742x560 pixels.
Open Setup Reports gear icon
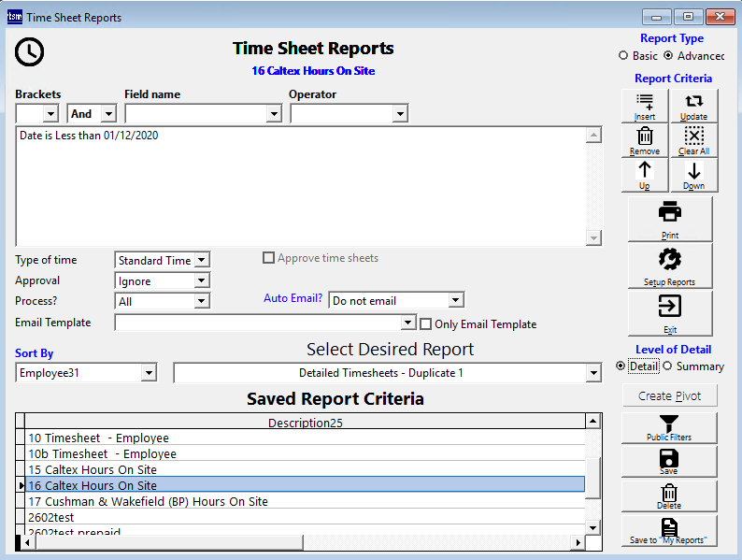pos(670,266)
